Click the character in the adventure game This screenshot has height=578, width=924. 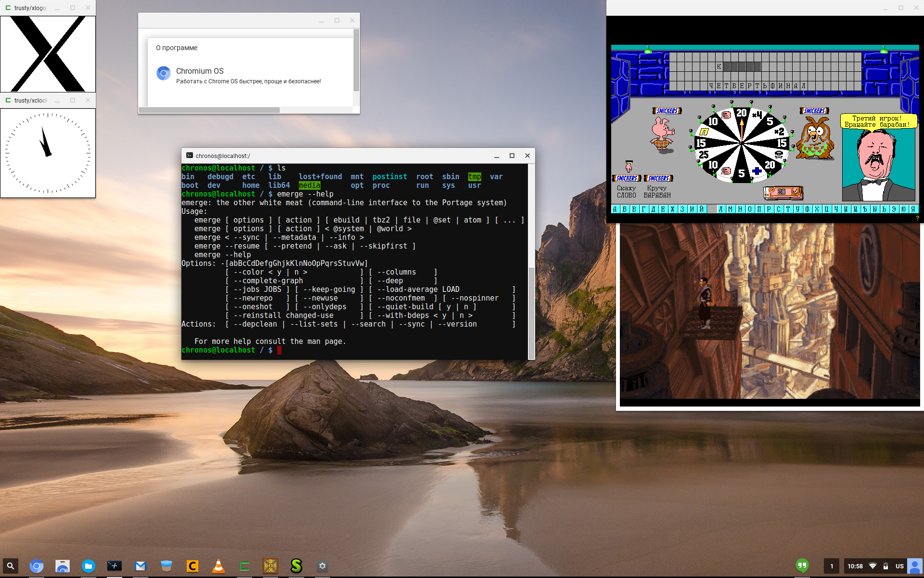(705, 303)
